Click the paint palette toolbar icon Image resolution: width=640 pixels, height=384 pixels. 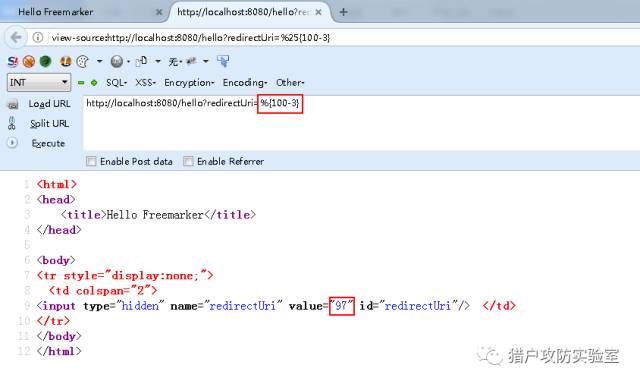coord(82,62)
